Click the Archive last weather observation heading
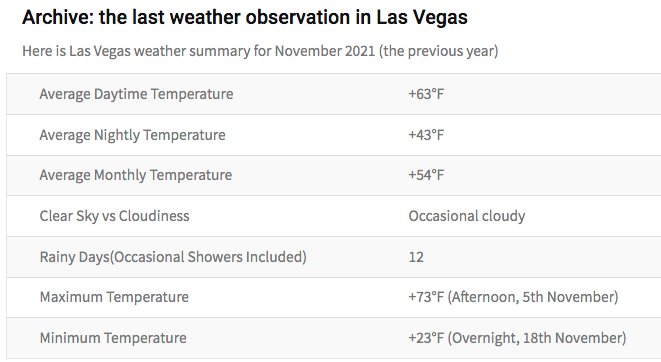661x362 pixels. point(245,17)
